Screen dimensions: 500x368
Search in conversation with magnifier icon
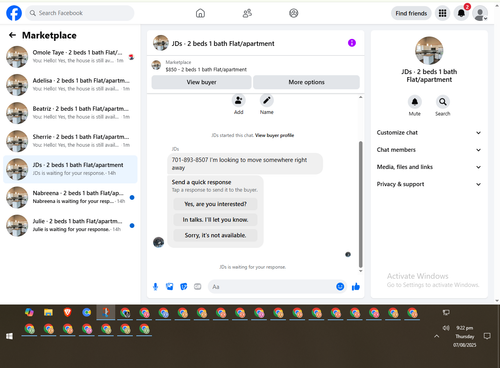pyautogui.click(x=443, y=102)
